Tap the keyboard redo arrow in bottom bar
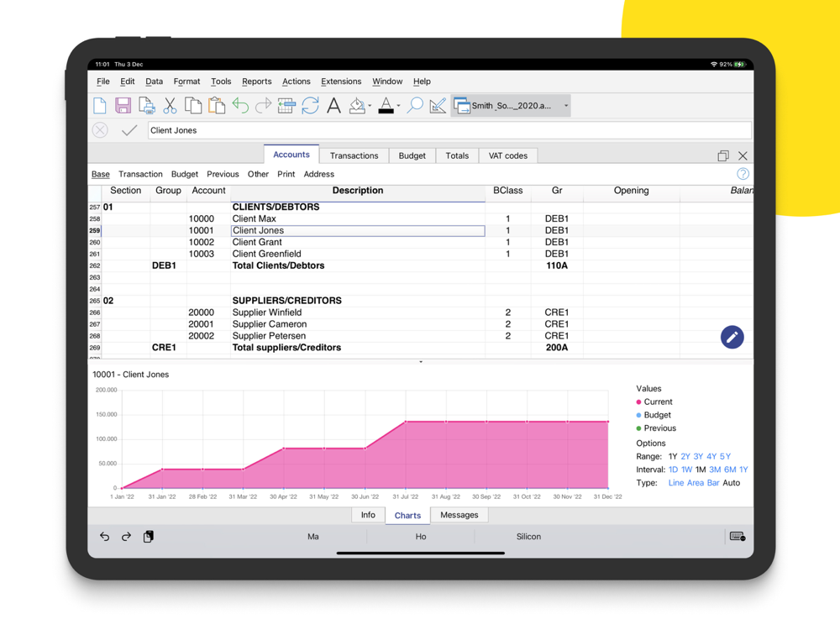Screen dimensions: 840x630 [126, 536]
